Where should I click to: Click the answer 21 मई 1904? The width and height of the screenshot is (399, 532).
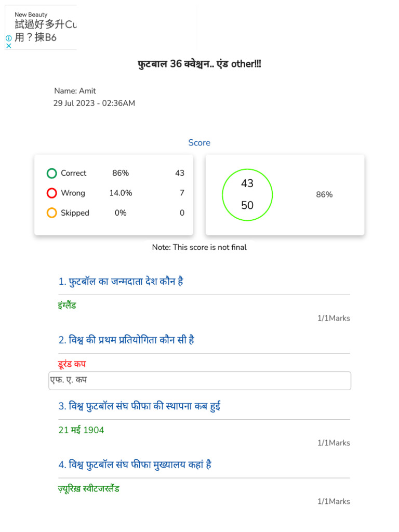(81, 430)
